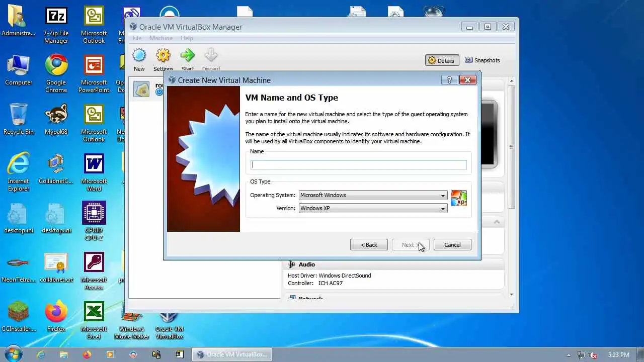Open Oracle VM VirtualBox desktop icon
644x362 pixels.
coord(169,326)
